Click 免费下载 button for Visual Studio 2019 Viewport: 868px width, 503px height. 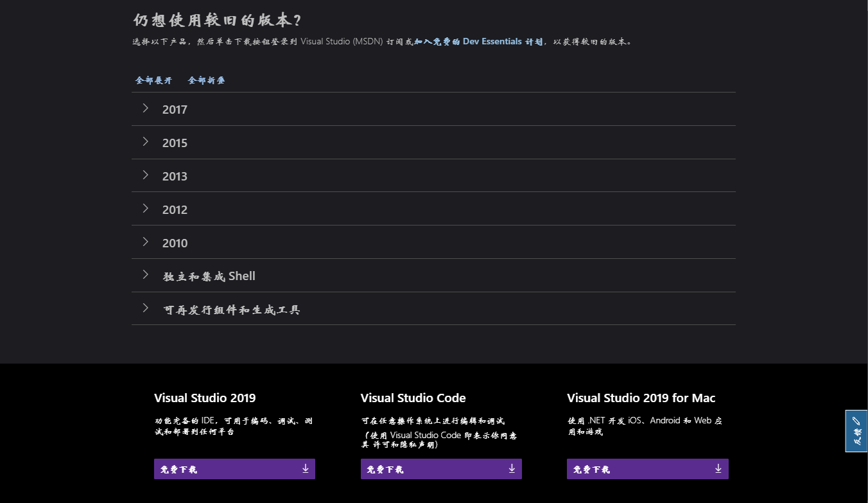coord(234,469)
